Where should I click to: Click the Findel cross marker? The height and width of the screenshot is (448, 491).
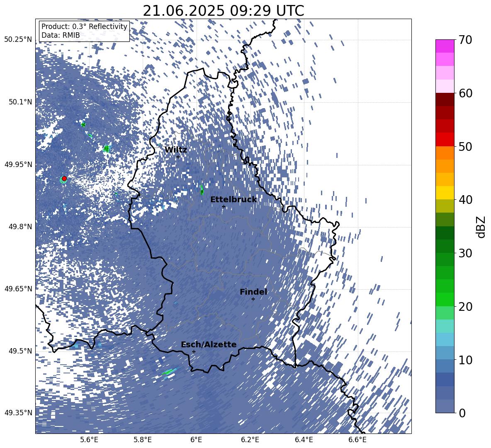pyautogui.click(x=253, y=299)
